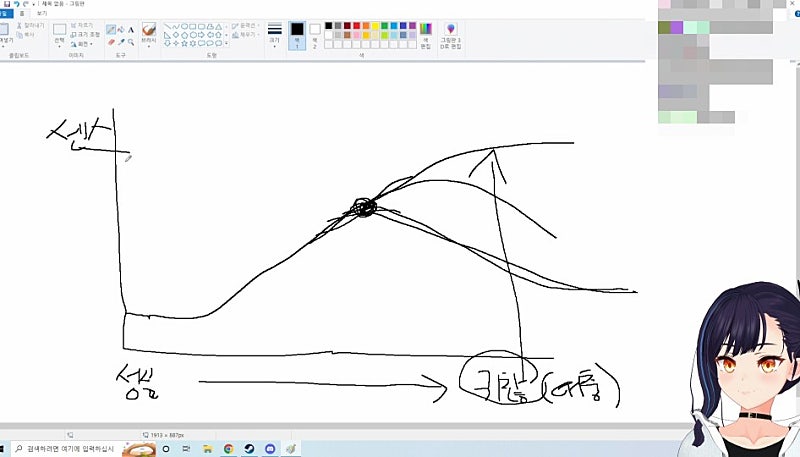Select the Color picker eyedropper tool
The image size is (800, 457).
[121, 42]
